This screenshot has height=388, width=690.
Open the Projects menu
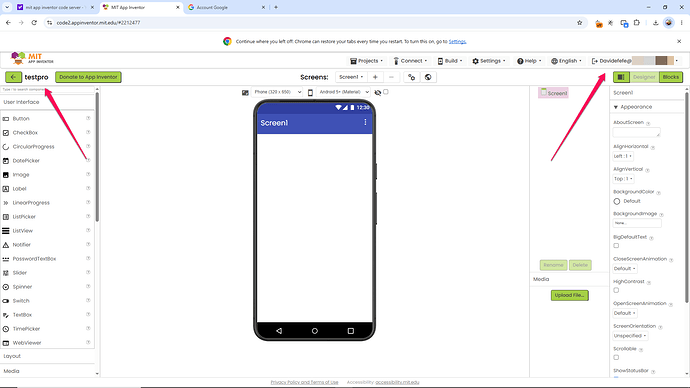point(367,61)
